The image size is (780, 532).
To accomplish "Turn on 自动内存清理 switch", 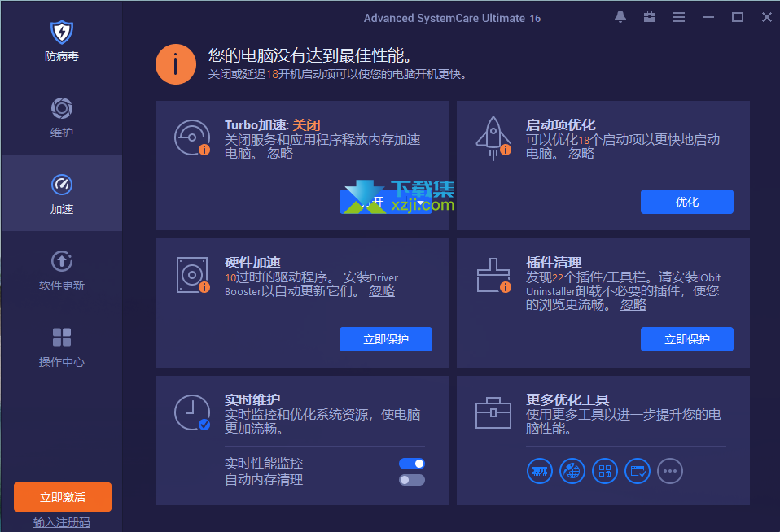I will coord(412,480).
